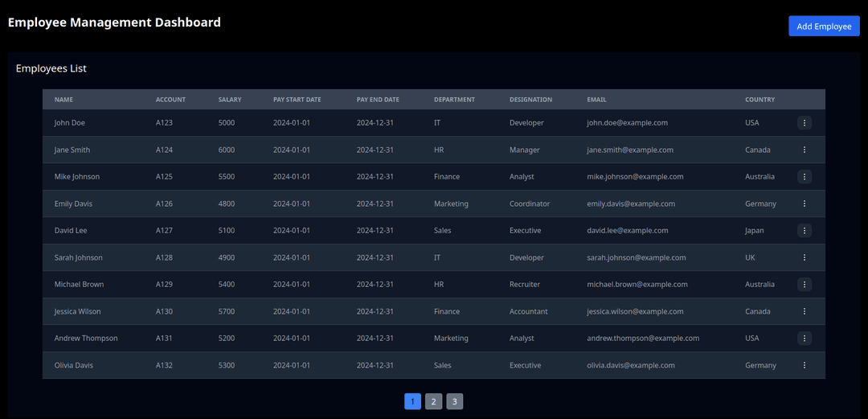Viewport: 868px width, 419px height.
Task: Open row options for Michael Brown
Action: [x=805, y=285]
